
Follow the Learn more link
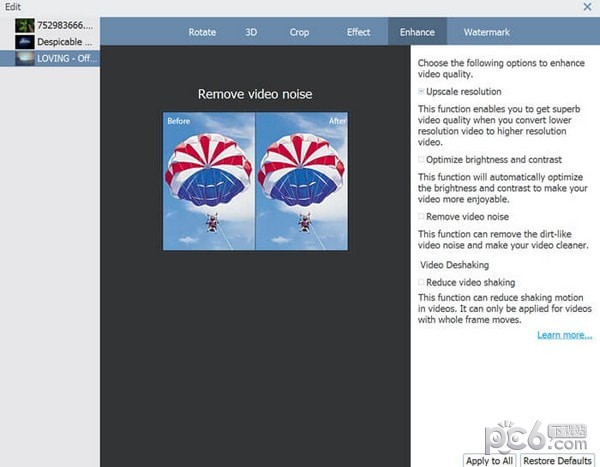(x=564, y=335)
